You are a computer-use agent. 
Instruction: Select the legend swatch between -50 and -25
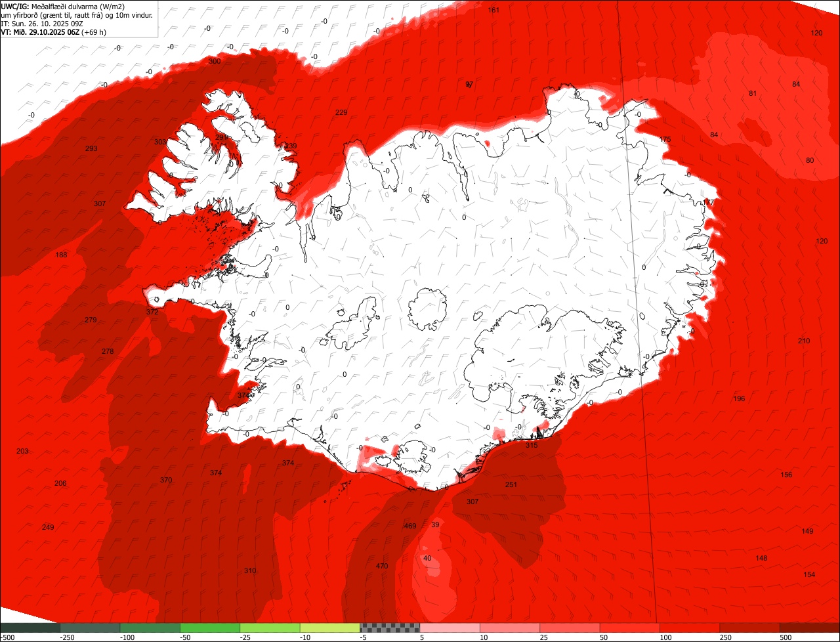tap(210, 628)
